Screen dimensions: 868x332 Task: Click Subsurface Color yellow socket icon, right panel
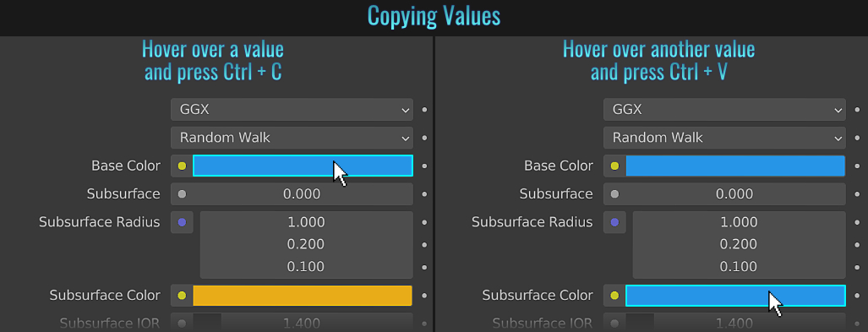pyautogui.click(x=614, y=296)
